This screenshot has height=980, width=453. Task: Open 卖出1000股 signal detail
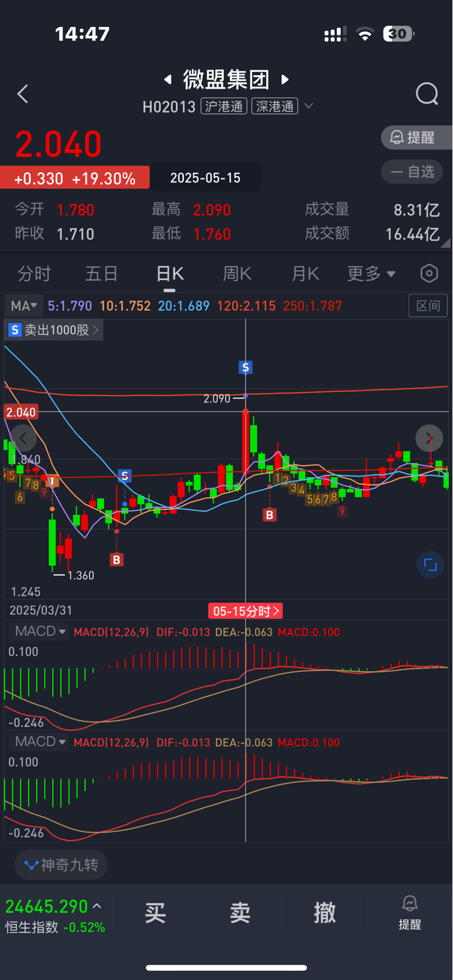(54, 330)
